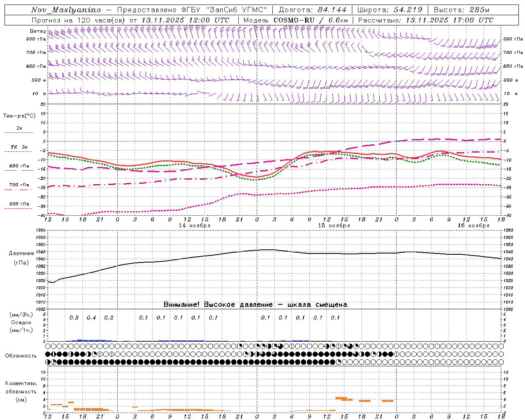Viewport: 525px width, 420px height.
Task: Click the 'Td 2м' dew point legend entry
Action: [19, 147]
